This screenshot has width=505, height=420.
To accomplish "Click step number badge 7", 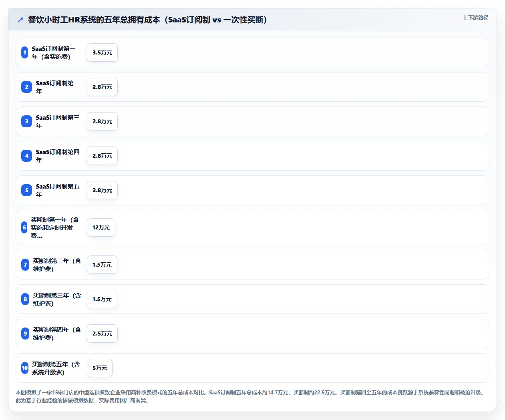I will [x=25, y=265].
